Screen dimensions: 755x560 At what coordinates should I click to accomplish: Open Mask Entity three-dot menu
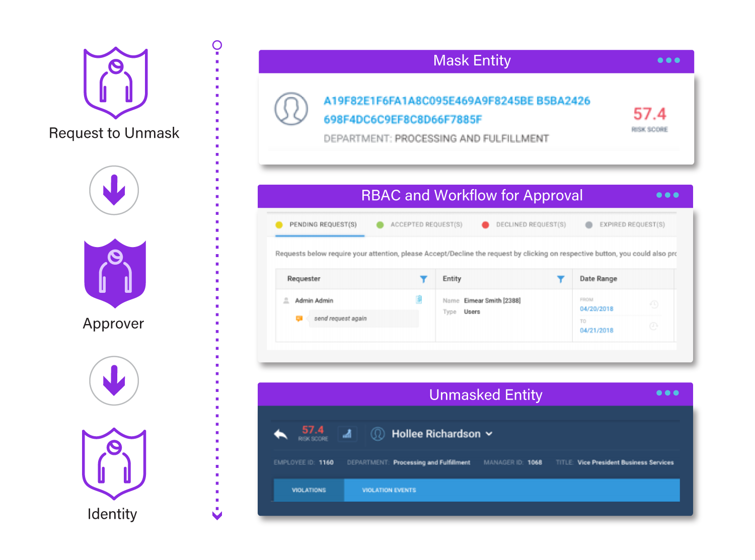(668, 60)
